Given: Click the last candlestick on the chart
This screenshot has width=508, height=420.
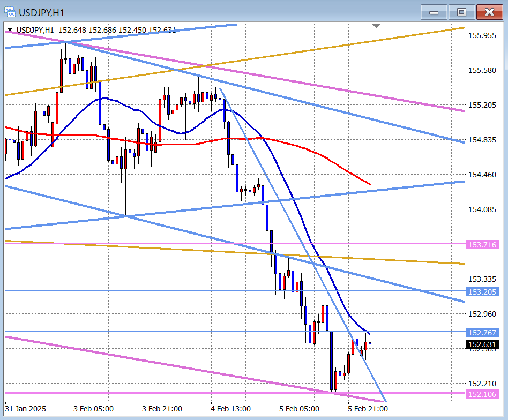Looking at the screenshot, I should click(x=370, y=344).
